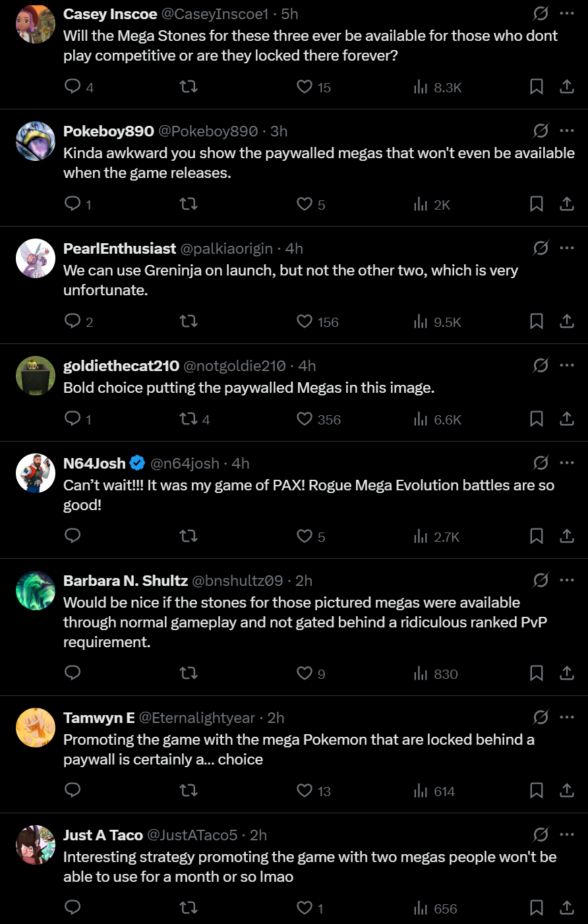The width and height of the screenshot is (588, 924).
Task: Reply to Casey Inscoe's tweet
Action: click(73, 86)
